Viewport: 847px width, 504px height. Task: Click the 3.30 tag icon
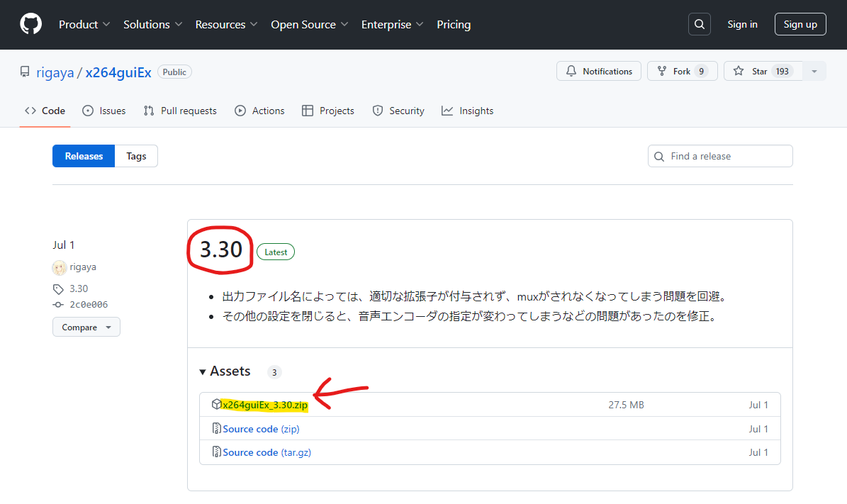pyautogui.click(x=58, y=289)
